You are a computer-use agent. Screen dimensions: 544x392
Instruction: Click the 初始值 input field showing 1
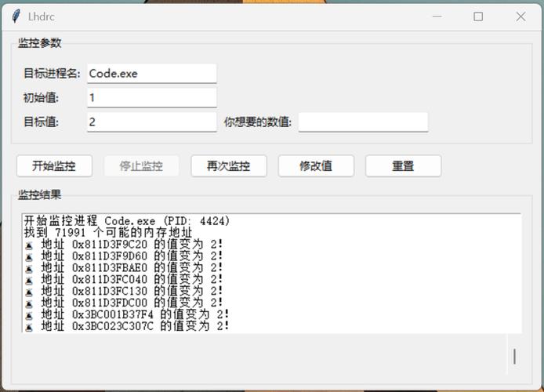point(151,97)
